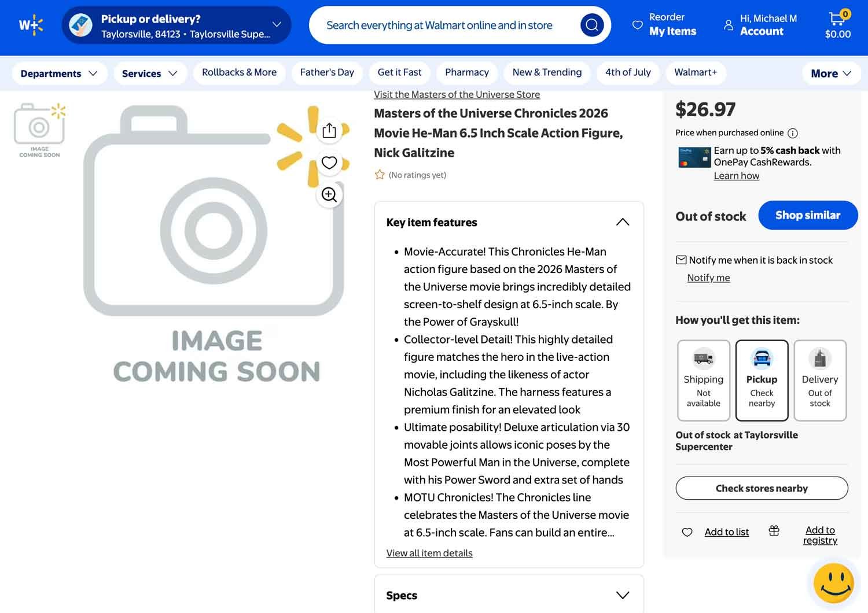
Task: Click the Add to list link
Action: 726,532
